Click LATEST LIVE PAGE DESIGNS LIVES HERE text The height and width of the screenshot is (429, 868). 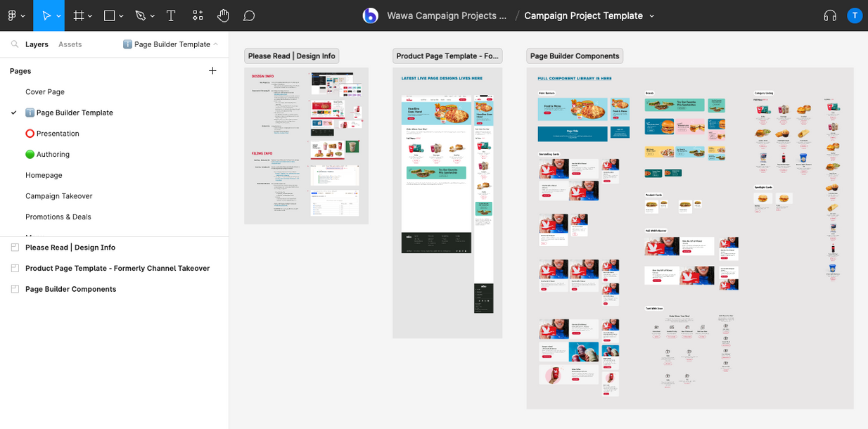coord(442,79)
